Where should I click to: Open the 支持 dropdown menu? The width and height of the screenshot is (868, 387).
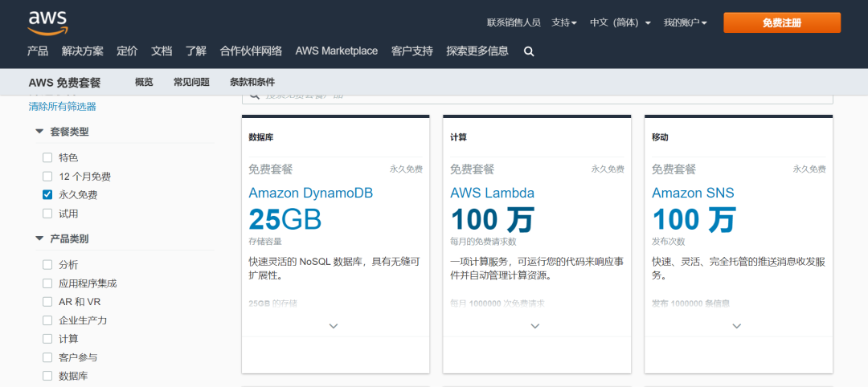click(564, 22)
